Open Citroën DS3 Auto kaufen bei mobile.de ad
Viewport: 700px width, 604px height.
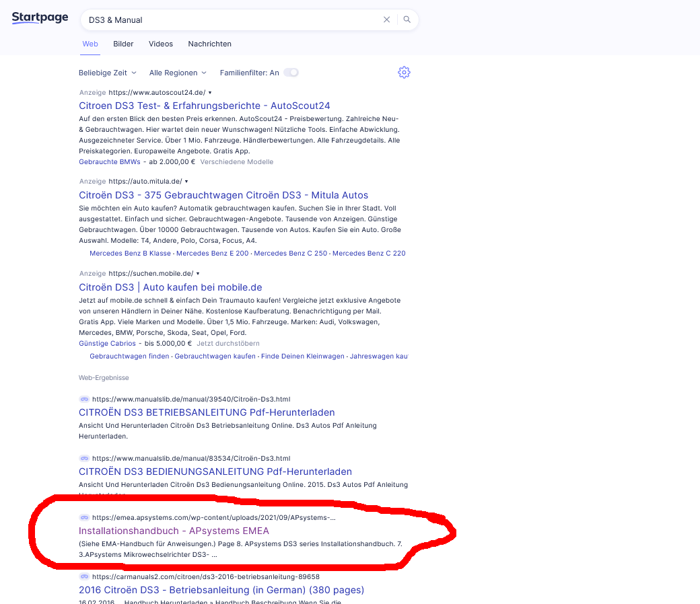coord(170,287)
